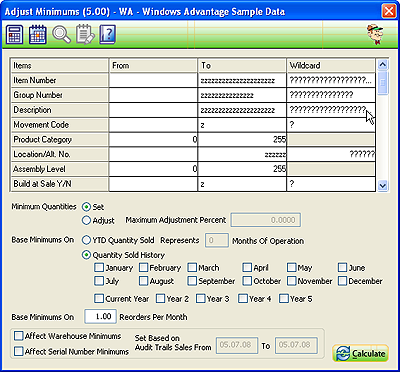
Task: Click Item Number From cell
Action: click(153, 80)
